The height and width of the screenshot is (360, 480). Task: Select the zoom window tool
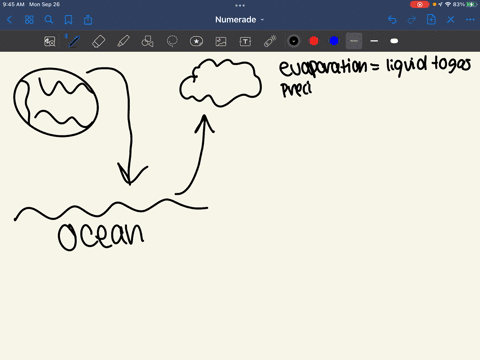click(x=50, y=41)
